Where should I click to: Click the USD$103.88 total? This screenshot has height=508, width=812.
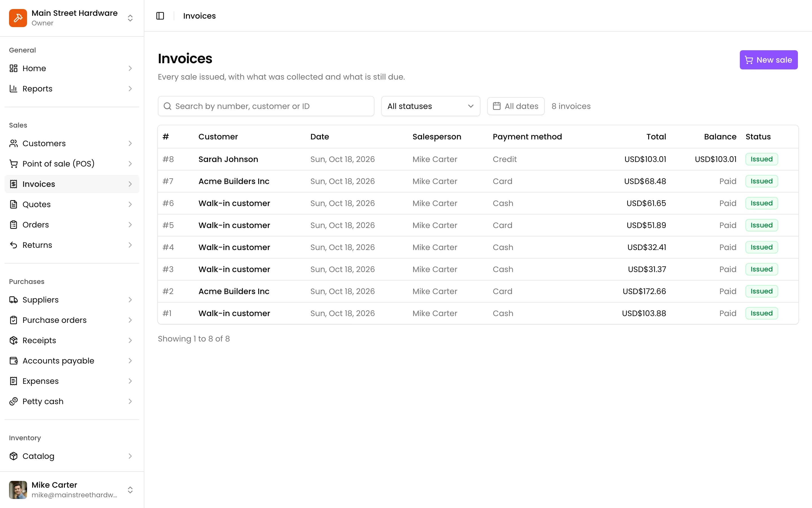click(x=644, y=314)
